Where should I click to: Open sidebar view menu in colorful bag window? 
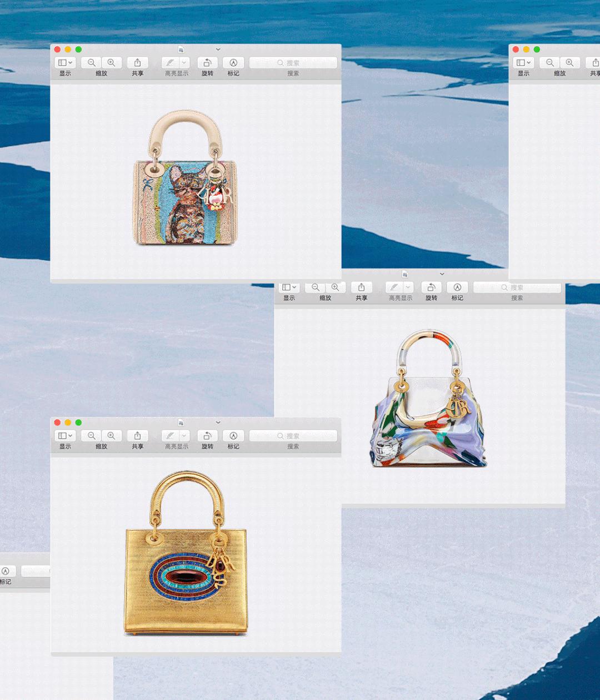coord(289,287)
